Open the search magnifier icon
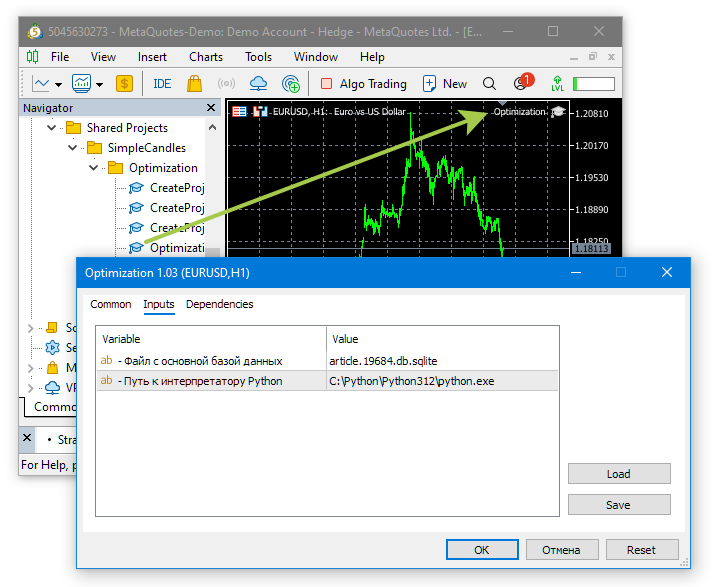The width and height of the screenshot is (715, 587). point(489,84)
